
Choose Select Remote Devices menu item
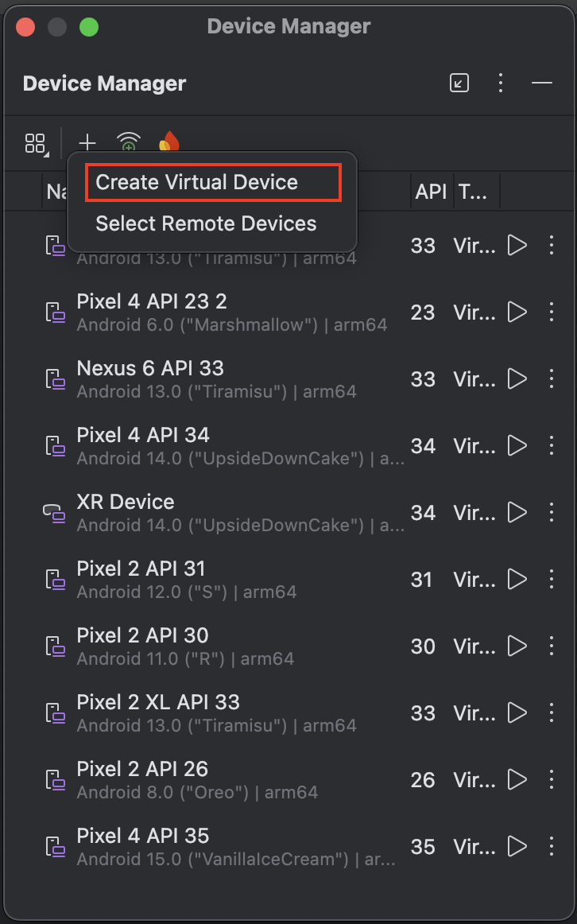pyautogui.click(x=206, y=223)
